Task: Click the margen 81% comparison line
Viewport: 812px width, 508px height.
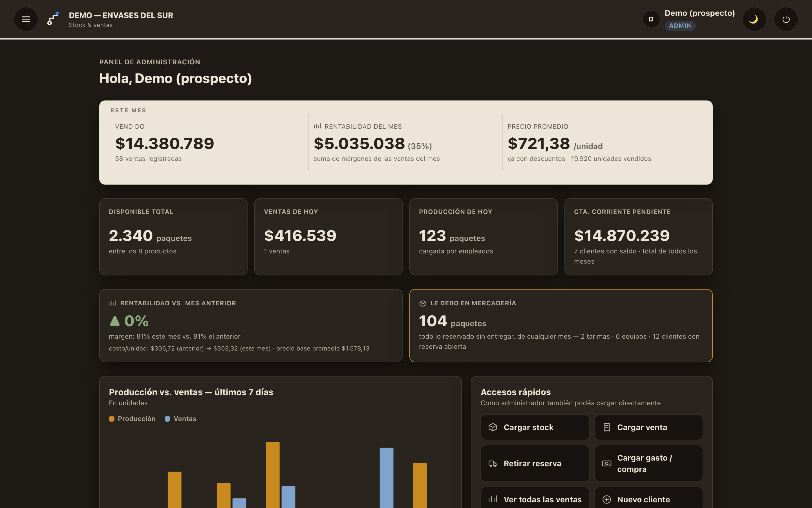Action: tap(175, 336)
